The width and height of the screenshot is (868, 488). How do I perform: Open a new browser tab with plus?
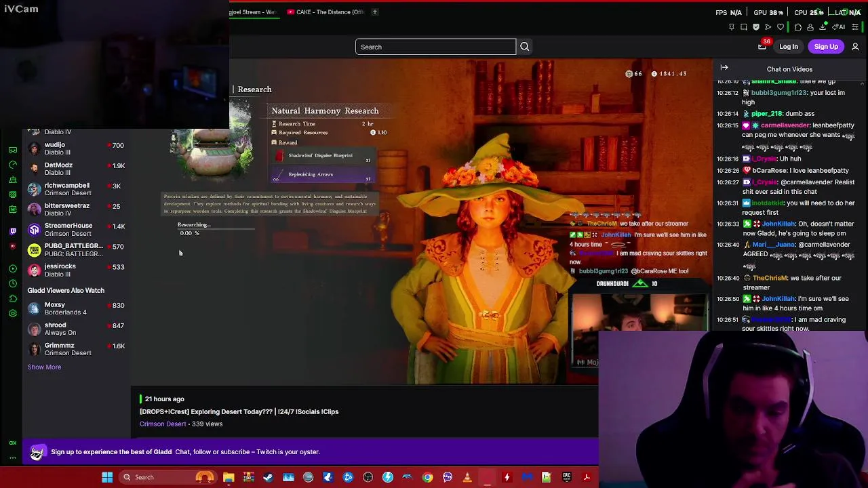click(374, 12)
